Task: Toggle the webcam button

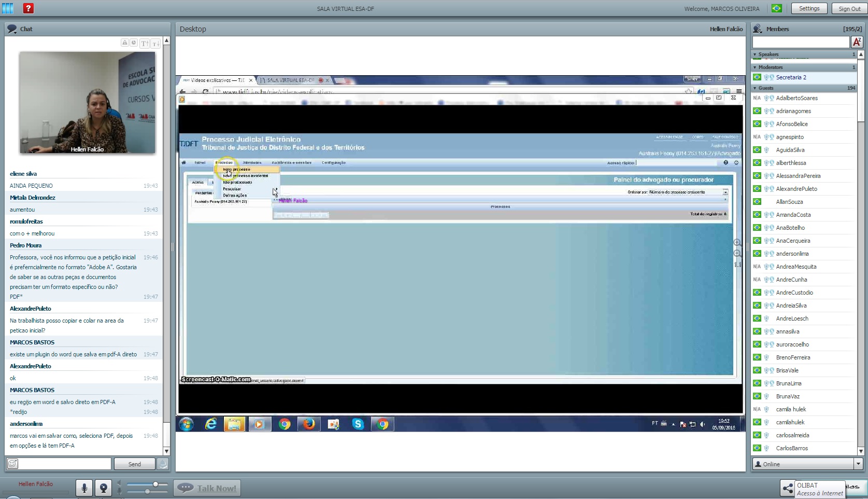Action: tap(104, 488)
